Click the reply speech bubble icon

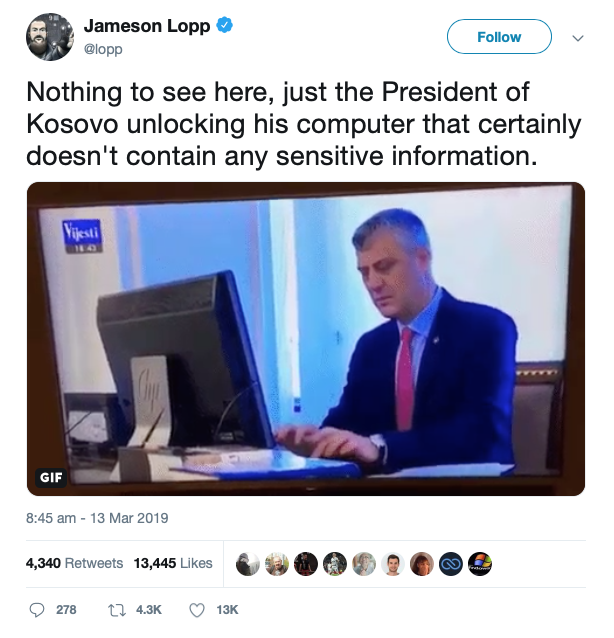click(37, 610)
